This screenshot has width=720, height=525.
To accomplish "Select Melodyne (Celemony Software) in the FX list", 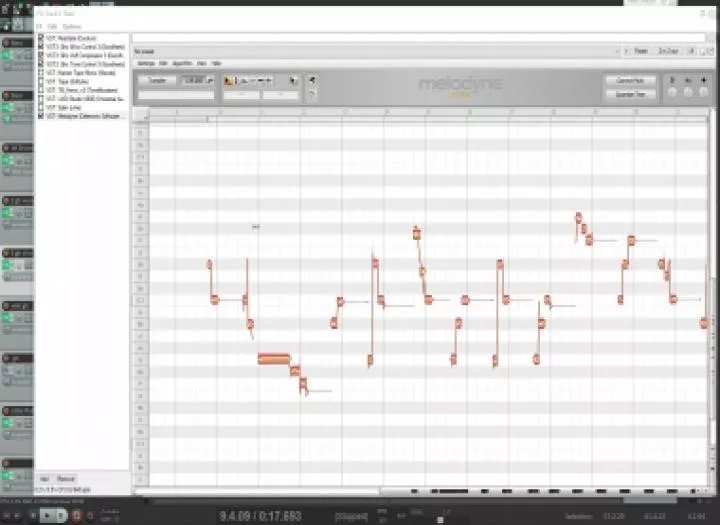I will click(83, 116).
